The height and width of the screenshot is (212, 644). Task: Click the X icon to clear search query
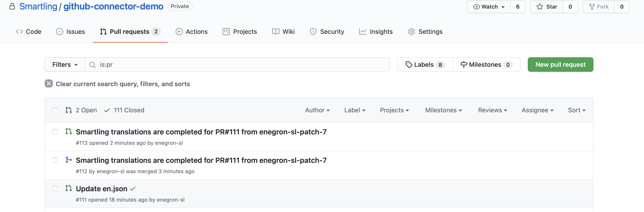(x=49, y=83)
